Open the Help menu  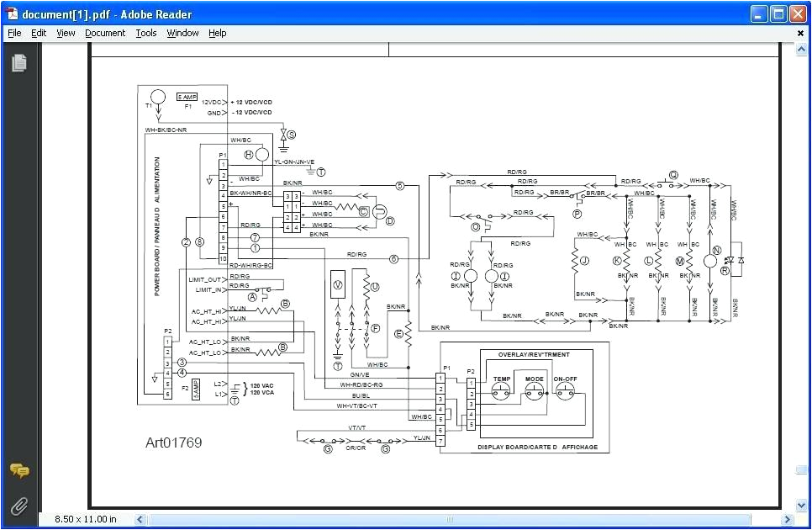point(217,33)
